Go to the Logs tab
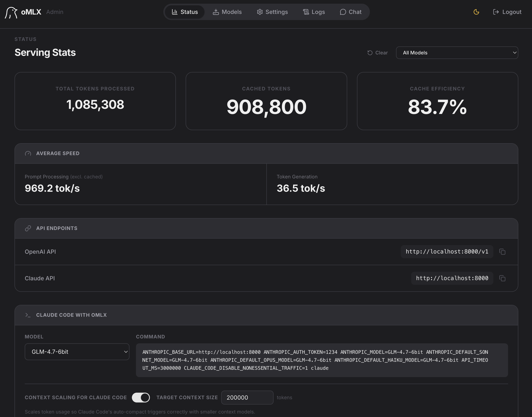Viewport: 532px width, 417px height. 314,12
